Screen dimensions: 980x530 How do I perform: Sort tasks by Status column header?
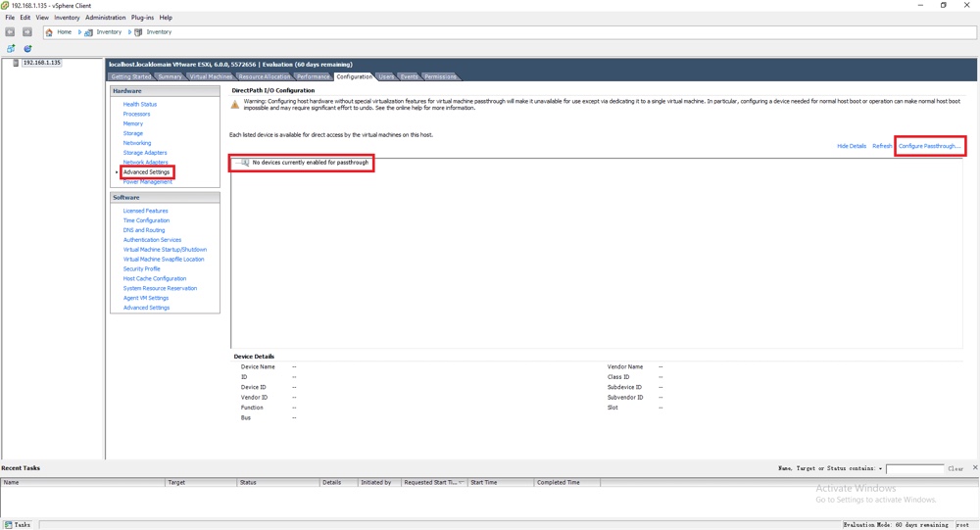pos(278,483)
